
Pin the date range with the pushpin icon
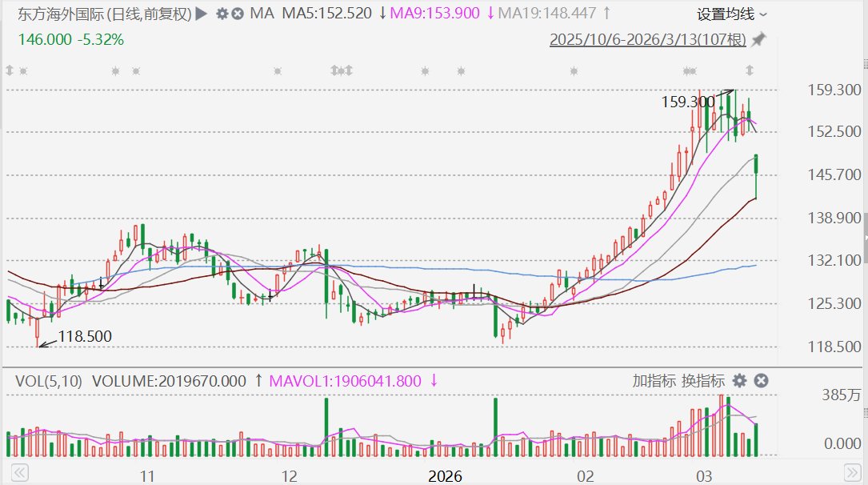tap(758, 39)
